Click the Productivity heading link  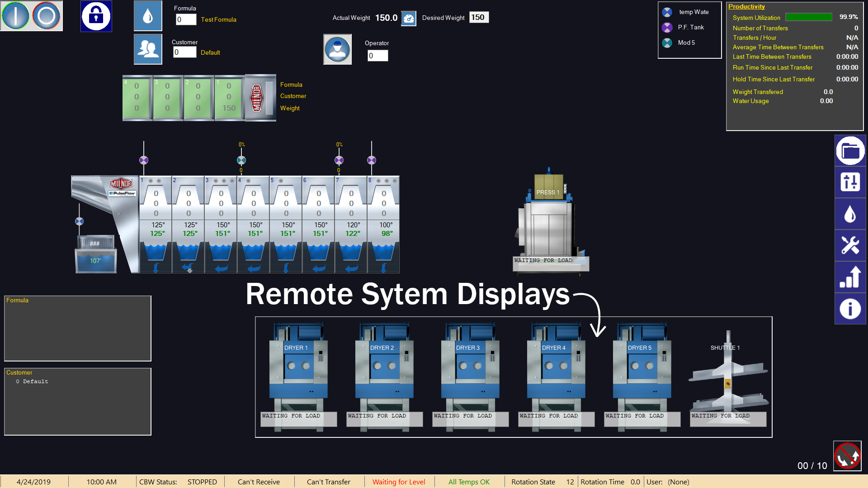[x=746, y=6]
